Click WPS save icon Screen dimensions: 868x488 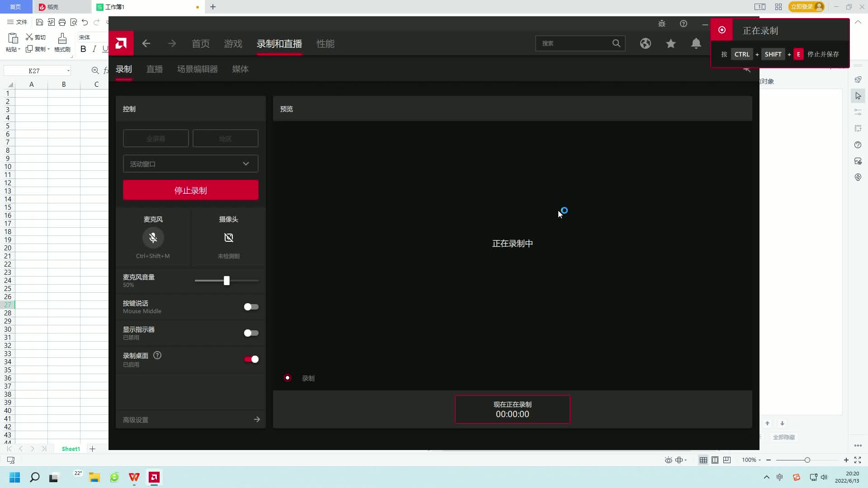[x=39, y=22]
